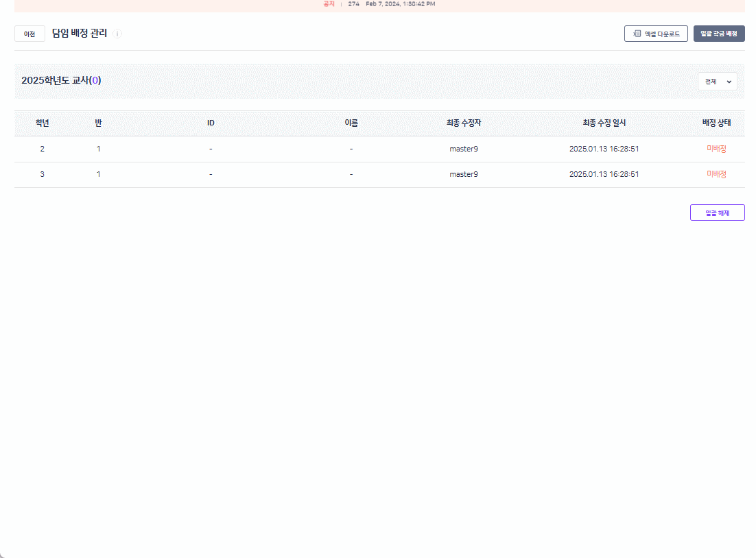Click master9 in the grade 2 row
The width and height of the screenshot is (756, 558).
[464, 149]
